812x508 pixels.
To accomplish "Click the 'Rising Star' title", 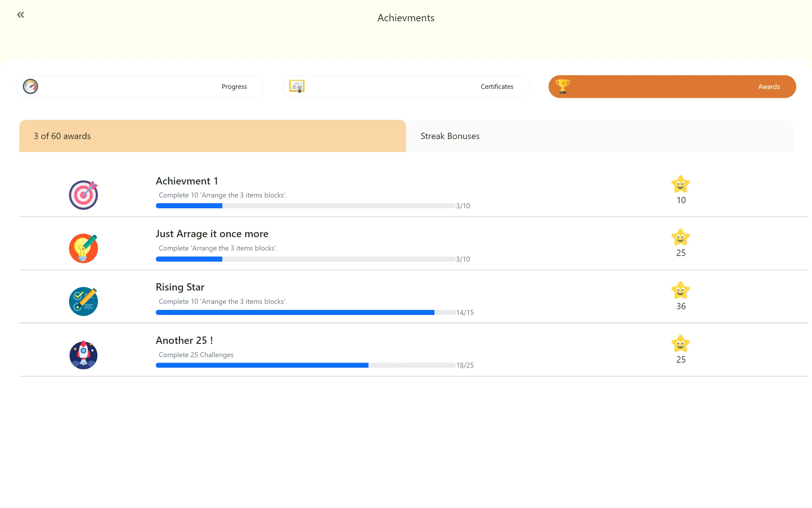I will [180, 287].
